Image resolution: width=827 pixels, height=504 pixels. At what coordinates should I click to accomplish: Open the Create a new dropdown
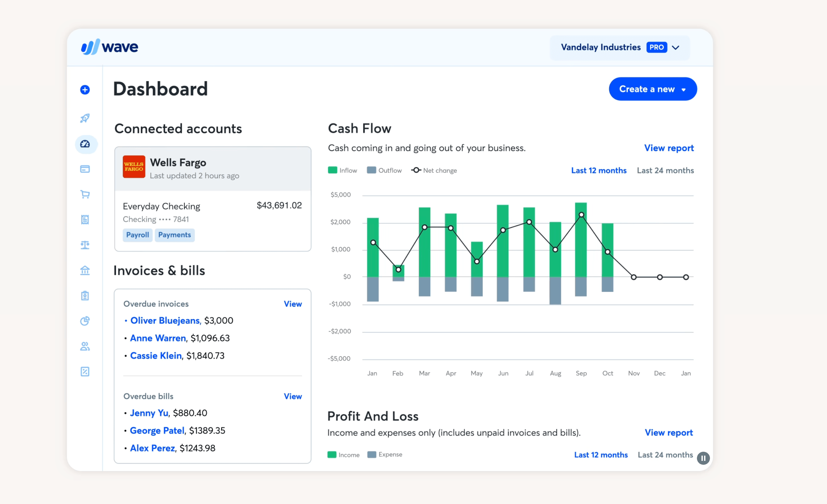[x=652, y=89]
